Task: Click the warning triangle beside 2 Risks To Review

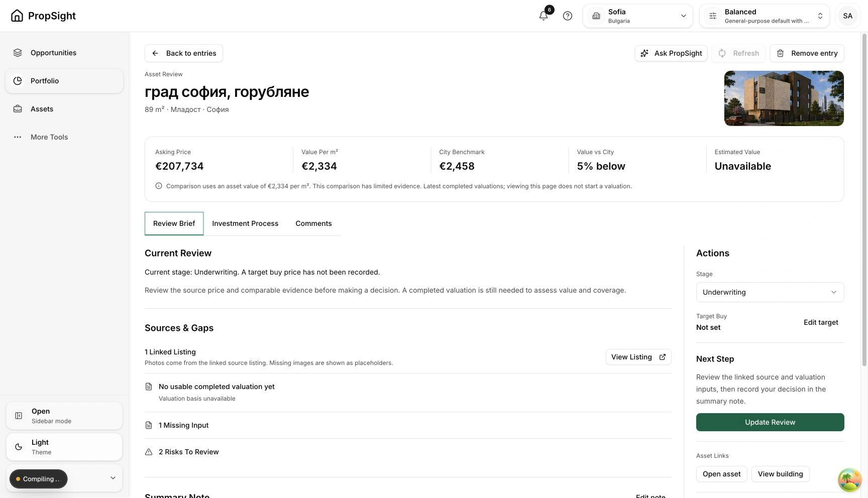Action: pos(149,452)
